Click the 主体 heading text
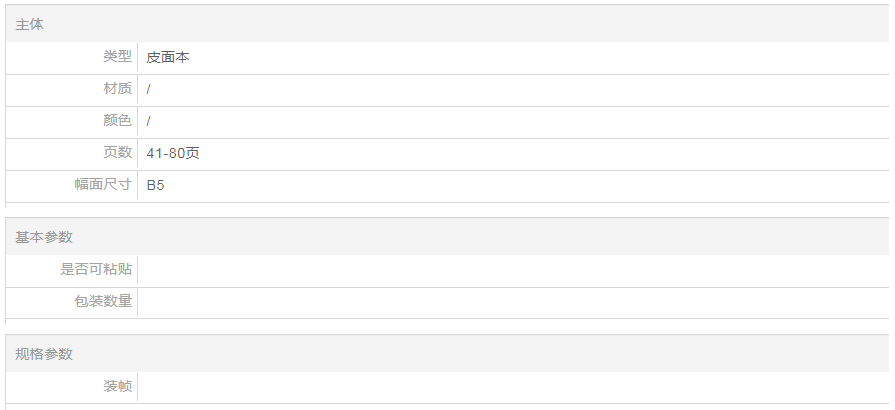 click(x=29, y=24)
